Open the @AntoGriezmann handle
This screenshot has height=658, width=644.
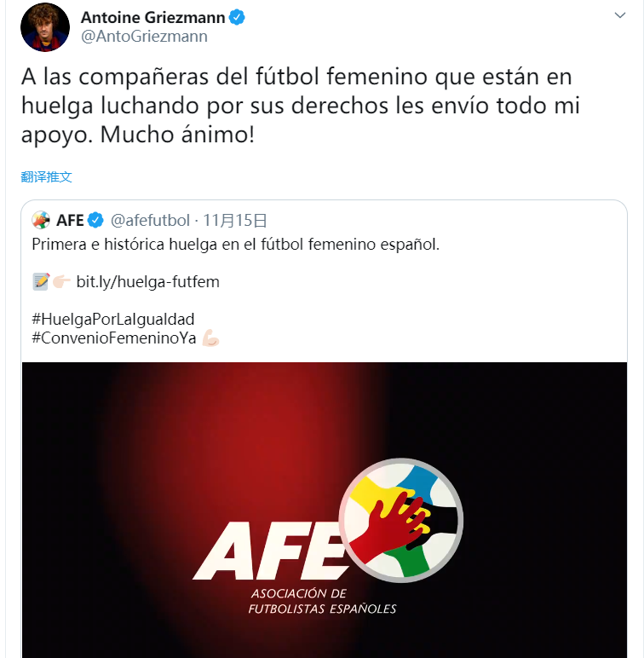tap(144, 37)
